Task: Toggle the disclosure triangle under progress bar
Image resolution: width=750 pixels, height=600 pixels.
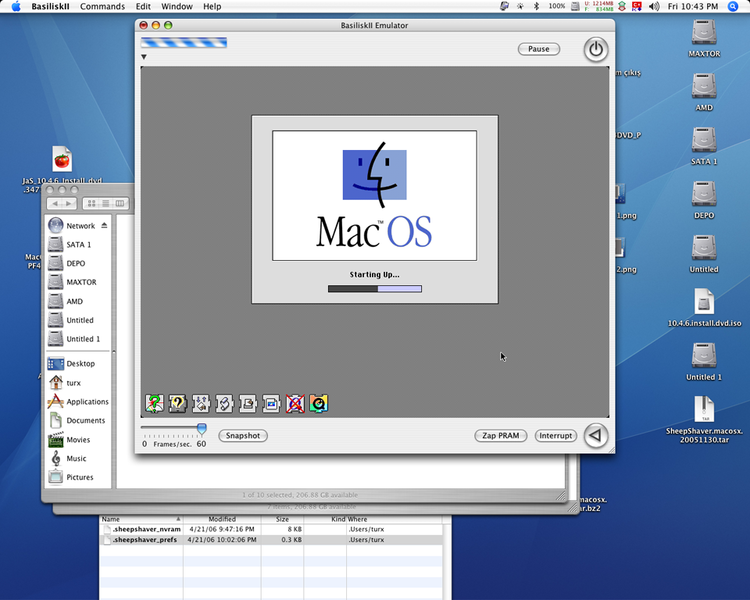Action: pos(143,57)
